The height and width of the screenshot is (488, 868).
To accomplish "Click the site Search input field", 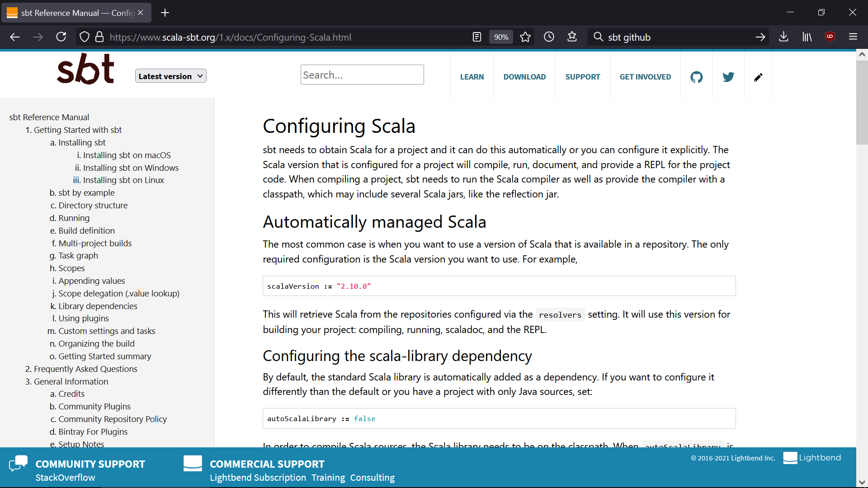I will tap(362, 75).
